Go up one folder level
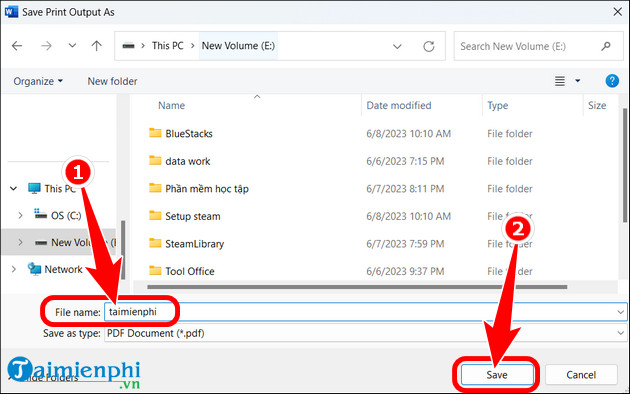This screenshot has height=394, width=630. [96, 46]
